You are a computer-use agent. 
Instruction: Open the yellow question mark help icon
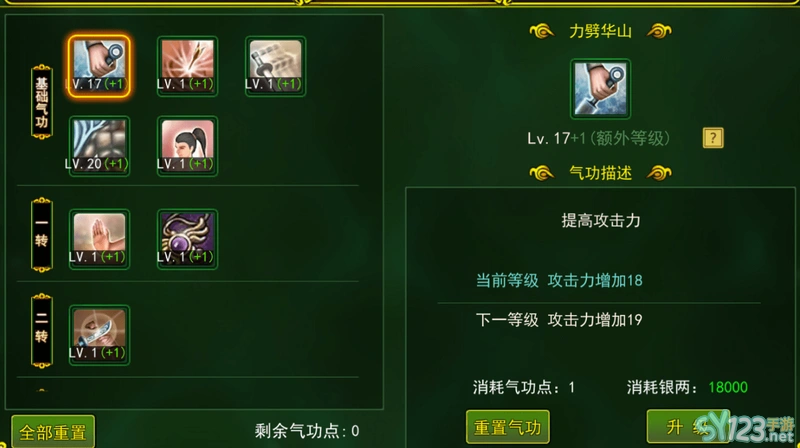tap(713, 138)
